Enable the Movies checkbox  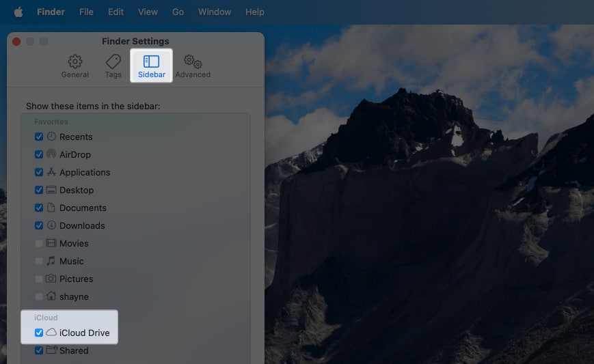[x=39, y=243]
